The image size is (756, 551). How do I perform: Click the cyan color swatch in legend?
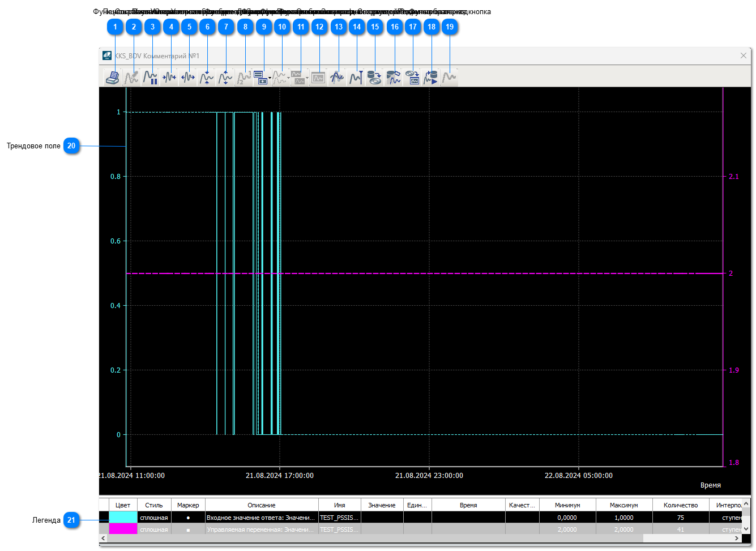pyautogui.click(x=123, y=518)
